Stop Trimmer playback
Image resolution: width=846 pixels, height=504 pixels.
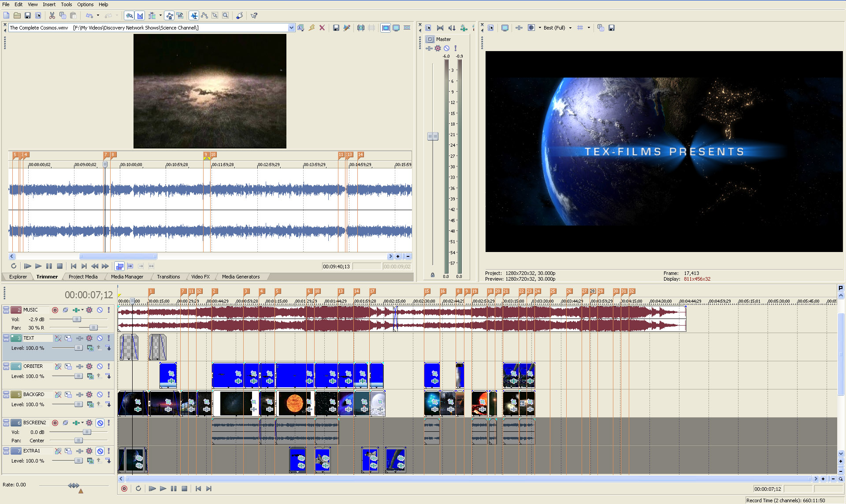[x=59, y=267]
